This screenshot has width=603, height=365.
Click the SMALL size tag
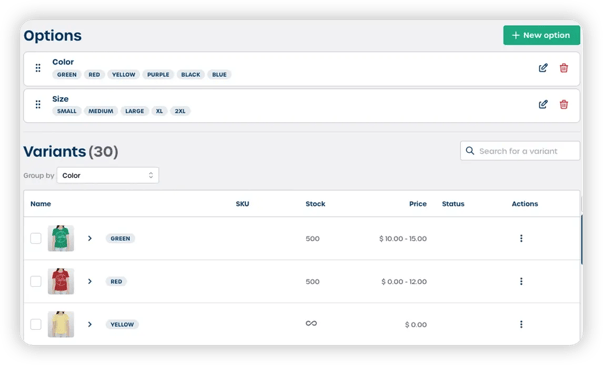67,111
